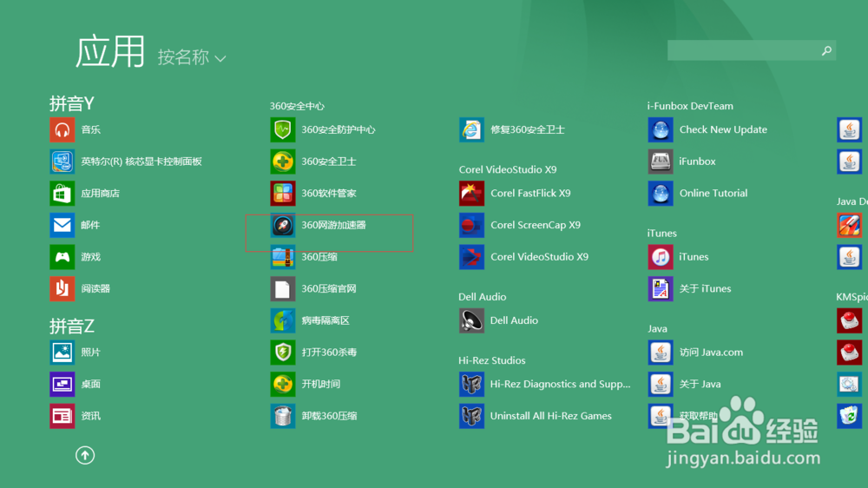
Task: Click the 拼音Z group header
Action: coord(72,326)
